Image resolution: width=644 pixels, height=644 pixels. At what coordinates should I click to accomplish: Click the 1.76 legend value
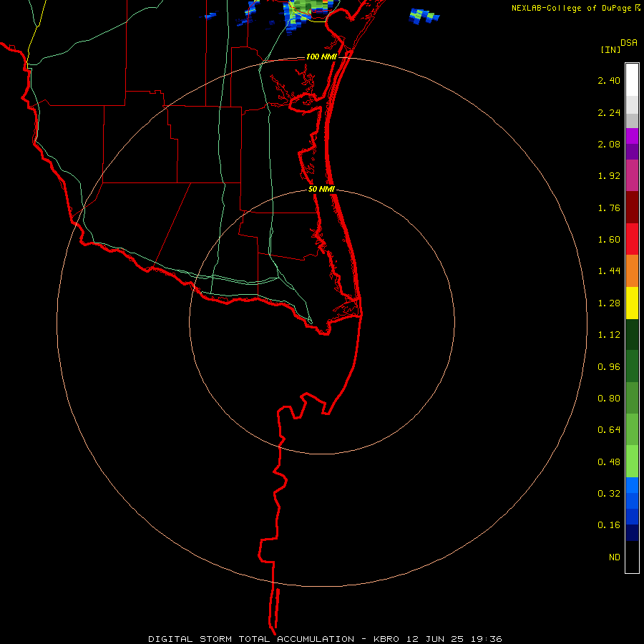pos(609,208)
